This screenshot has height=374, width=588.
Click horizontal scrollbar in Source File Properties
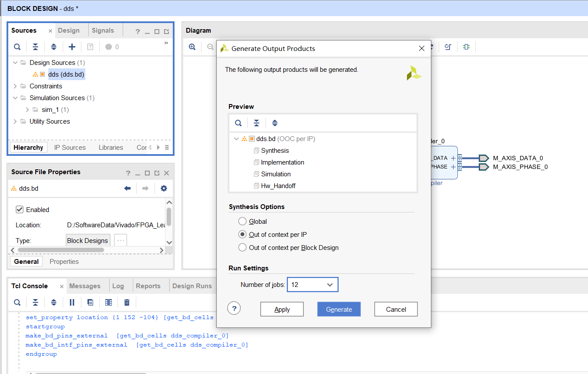tap(61, 250)
